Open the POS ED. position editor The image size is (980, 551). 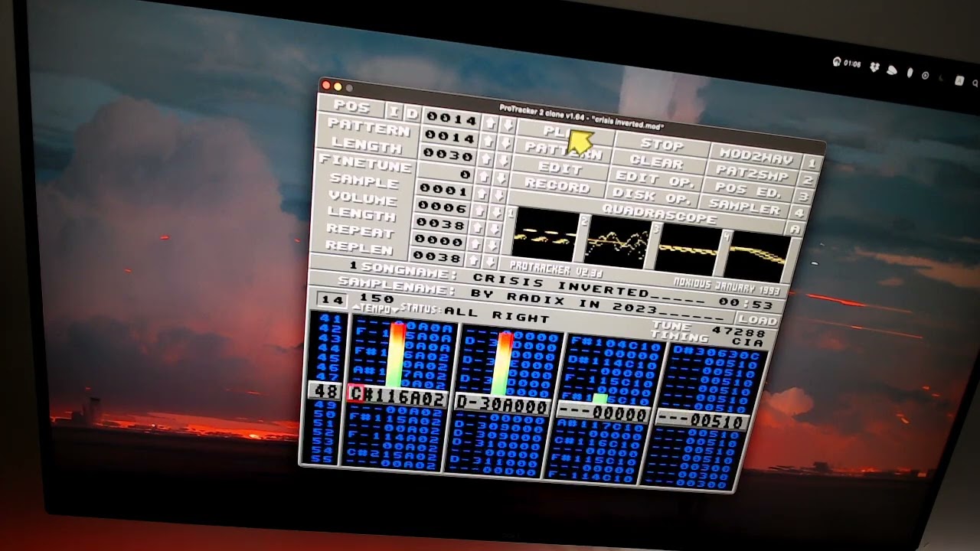click(749, 191)
